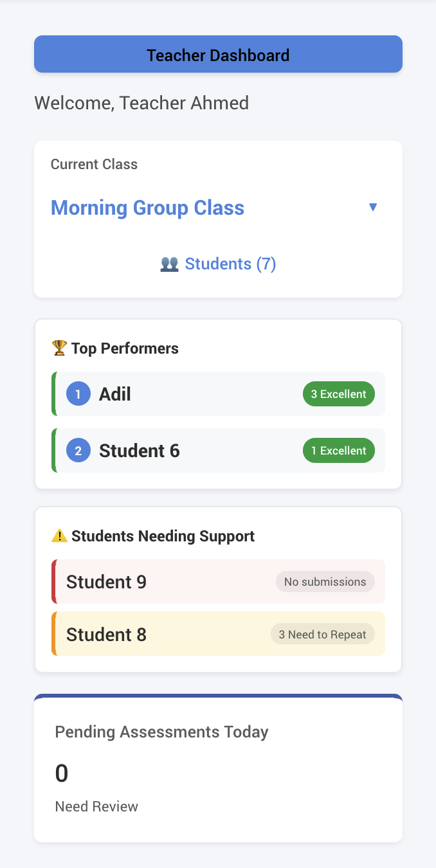Click the 1 Excellent badge for Student 6

339,450
